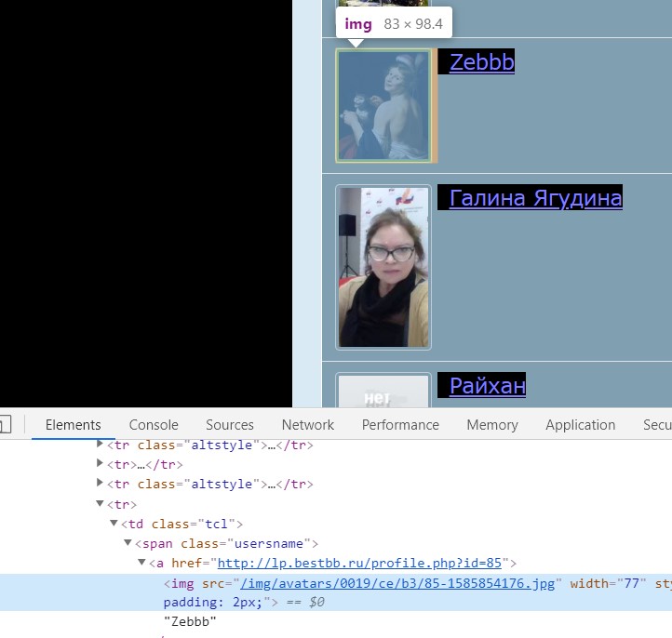Screen dimensions: 672x638
Task: Expand the first altstyle tr node
Action: click(x=100, y=444)
